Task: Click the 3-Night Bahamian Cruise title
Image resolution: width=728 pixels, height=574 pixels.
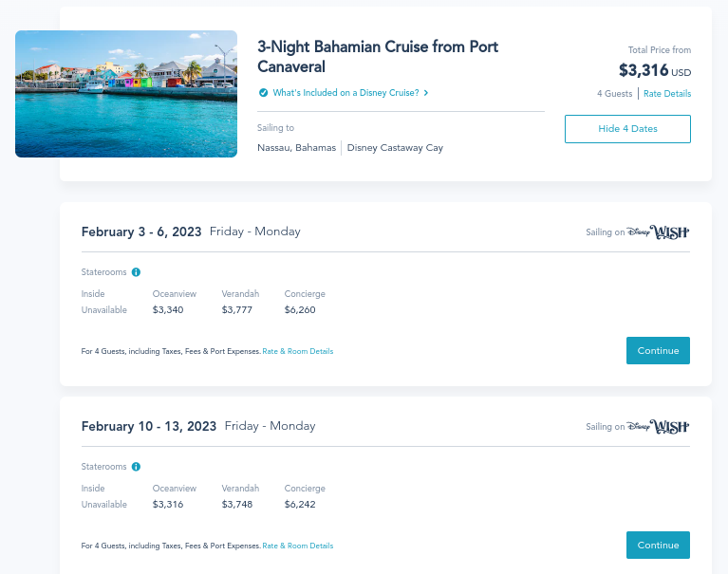Action: pyautogui.click(x=378, y=57)
